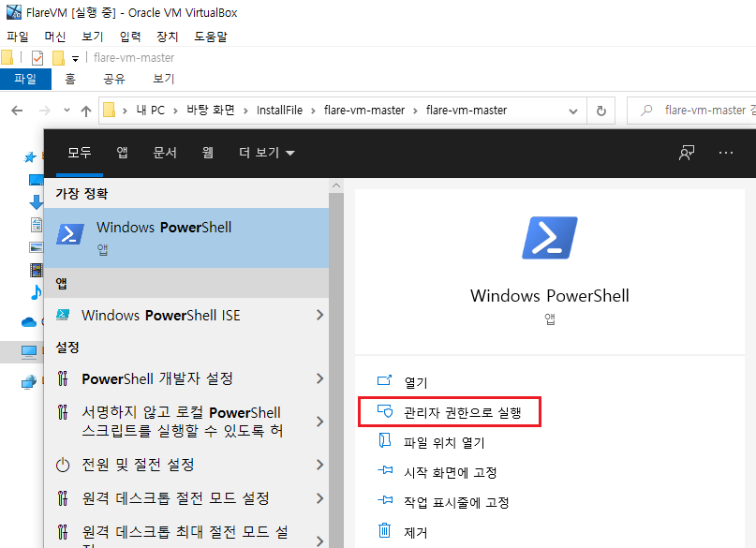The height and width of the screenshot is (548, 756).
Task: Open the 장치 menu in VirtualBox
Action: coord(168,37)
